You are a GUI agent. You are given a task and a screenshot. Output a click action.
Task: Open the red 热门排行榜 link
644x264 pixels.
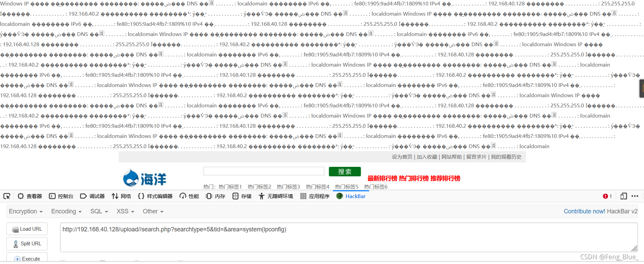pyautogui.click(x=414, y=178)
